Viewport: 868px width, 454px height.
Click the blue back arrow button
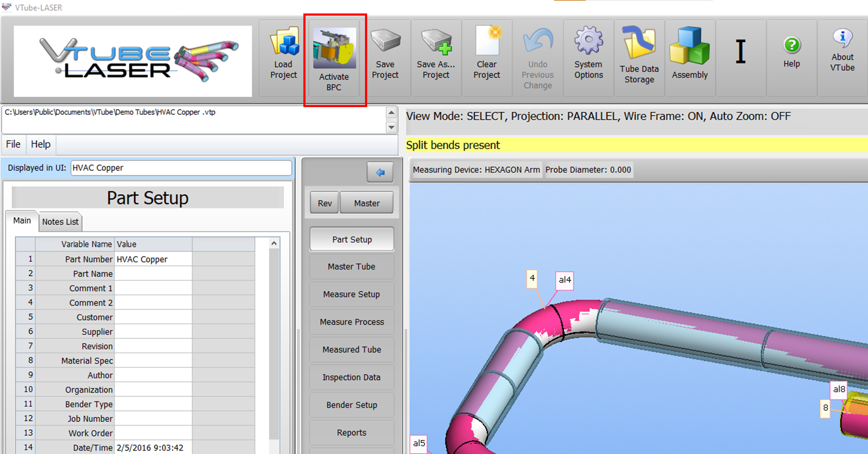380,172
